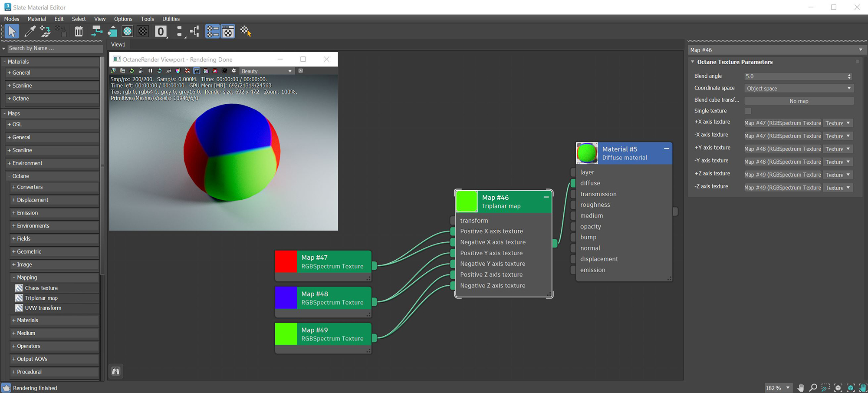Open the Beauty render pass dropdown
This screenshot has height=393, width=868.
coord(266,71)
